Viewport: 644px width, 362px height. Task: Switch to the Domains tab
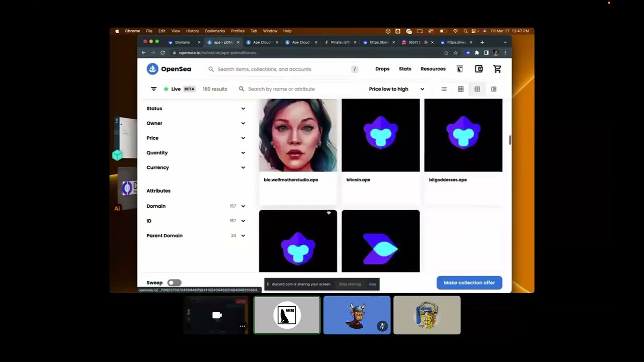pyautogui.click(x=184, y=42)
